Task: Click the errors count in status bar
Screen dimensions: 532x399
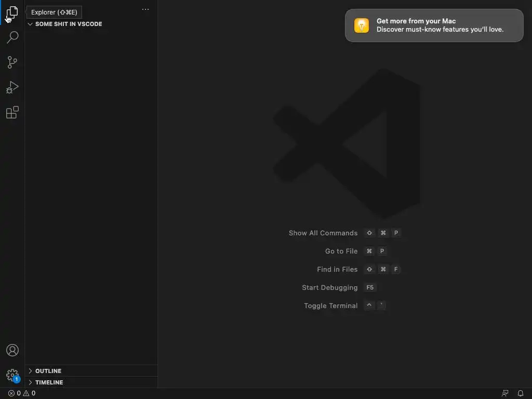Action: click(x=14, y=393)
